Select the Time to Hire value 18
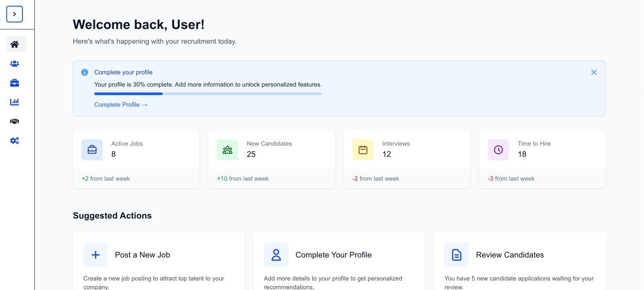Viewport: 644px width, 290px height. tap(522, 154)
